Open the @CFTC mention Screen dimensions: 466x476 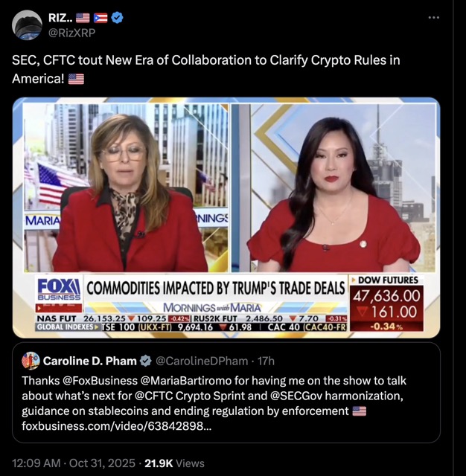[153, 396]
